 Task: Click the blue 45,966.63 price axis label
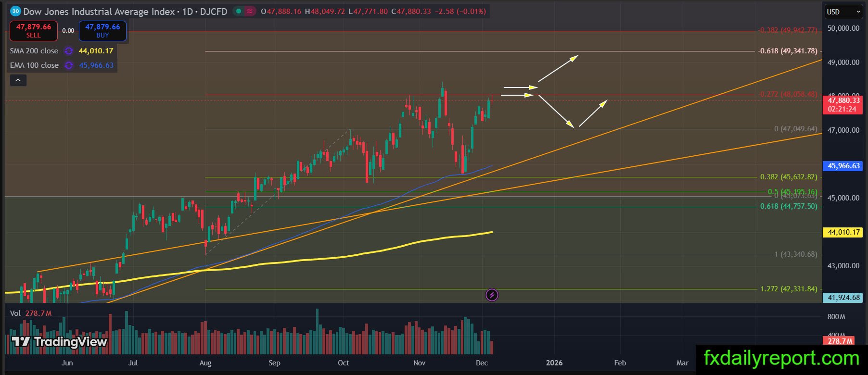point(843,166)
